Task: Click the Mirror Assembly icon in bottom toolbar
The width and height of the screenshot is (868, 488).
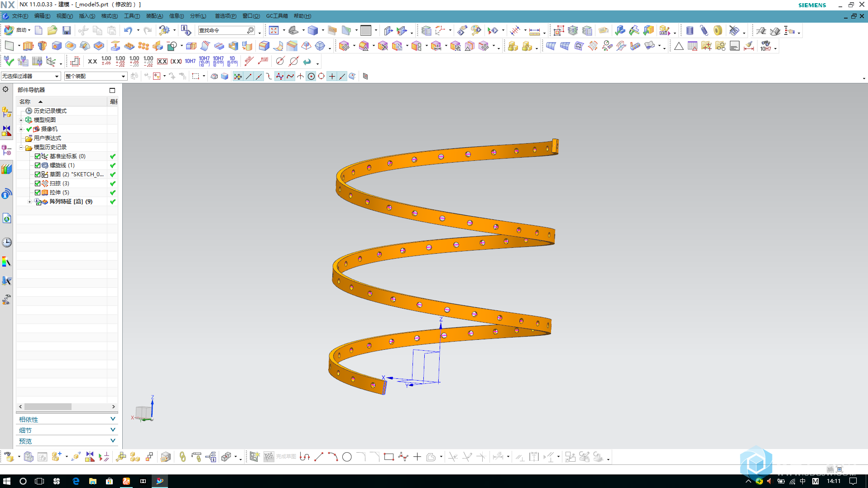Action: (90, 457)
